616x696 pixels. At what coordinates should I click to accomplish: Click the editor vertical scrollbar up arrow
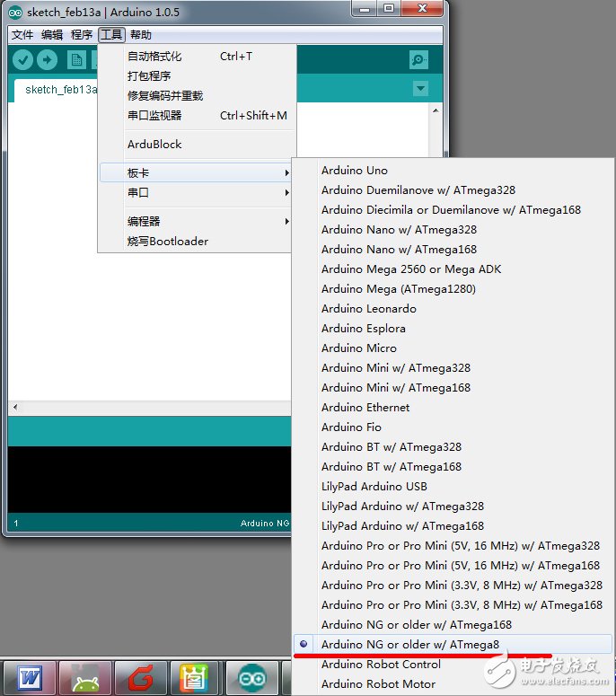click(436, 110)
